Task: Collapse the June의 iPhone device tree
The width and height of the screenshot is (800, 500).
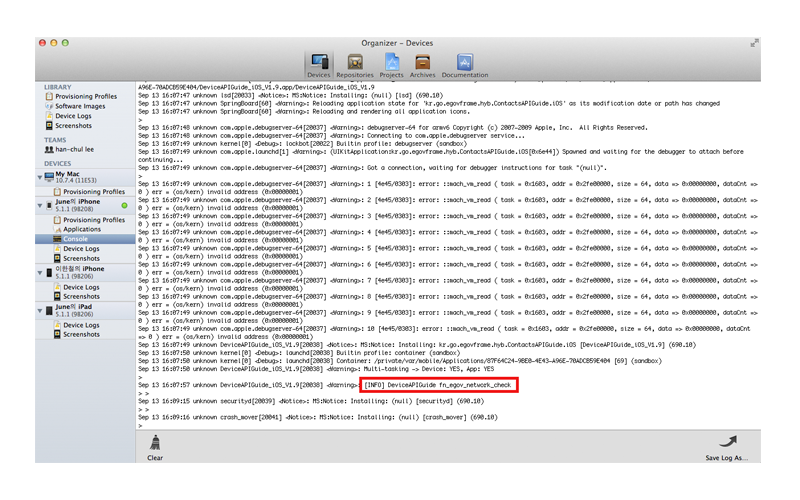Action: click(39, 205)
